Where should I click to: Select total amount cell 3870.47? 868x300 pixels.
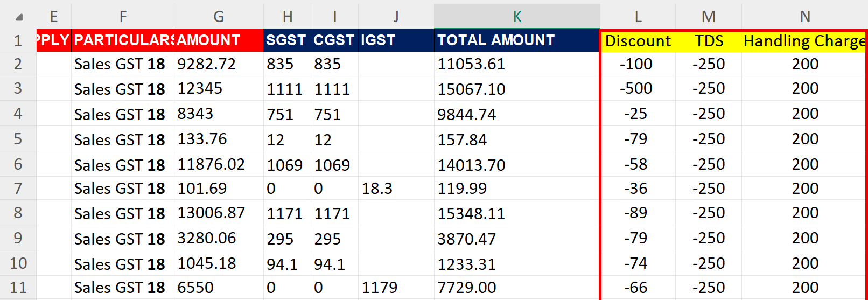point(517,238)
